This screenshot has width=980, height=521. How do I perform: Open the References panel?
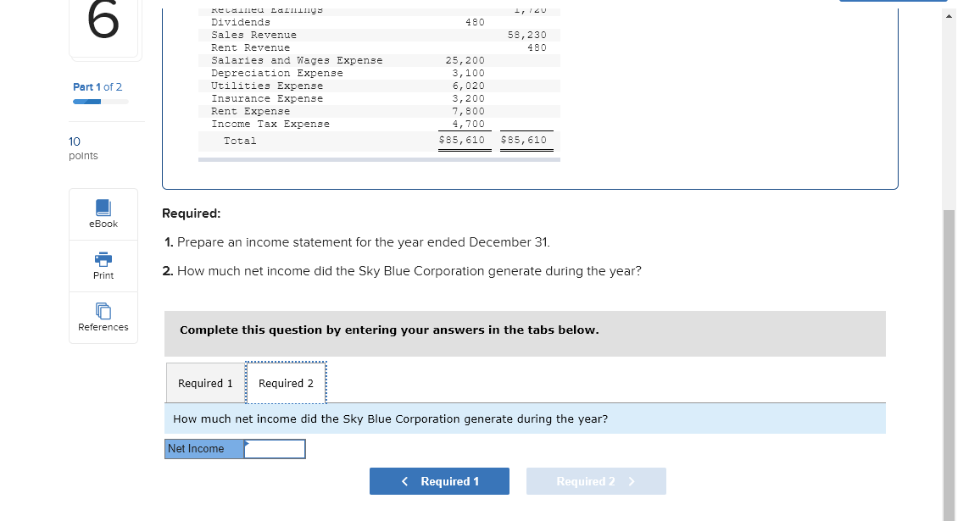(103, 317)
